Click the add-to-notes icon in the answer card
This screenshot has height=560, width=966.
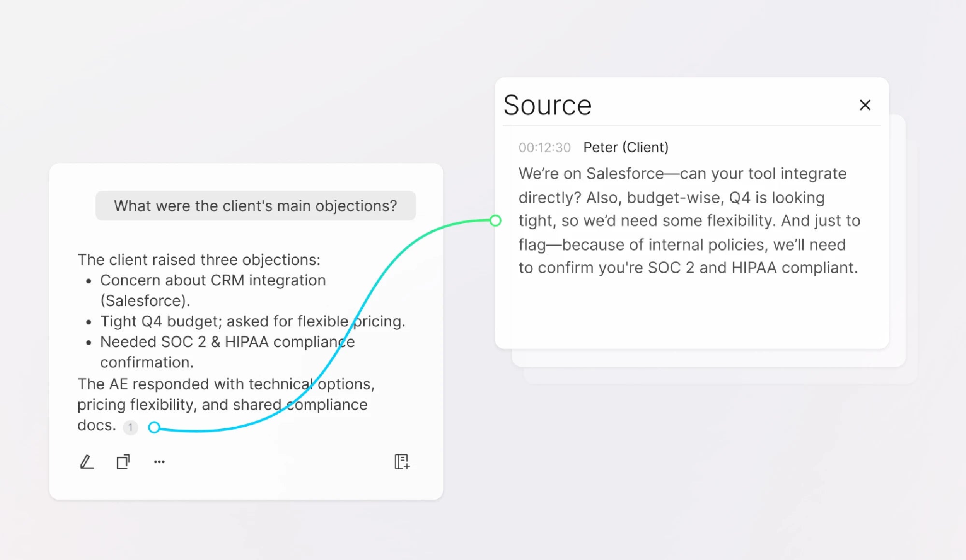402,462
